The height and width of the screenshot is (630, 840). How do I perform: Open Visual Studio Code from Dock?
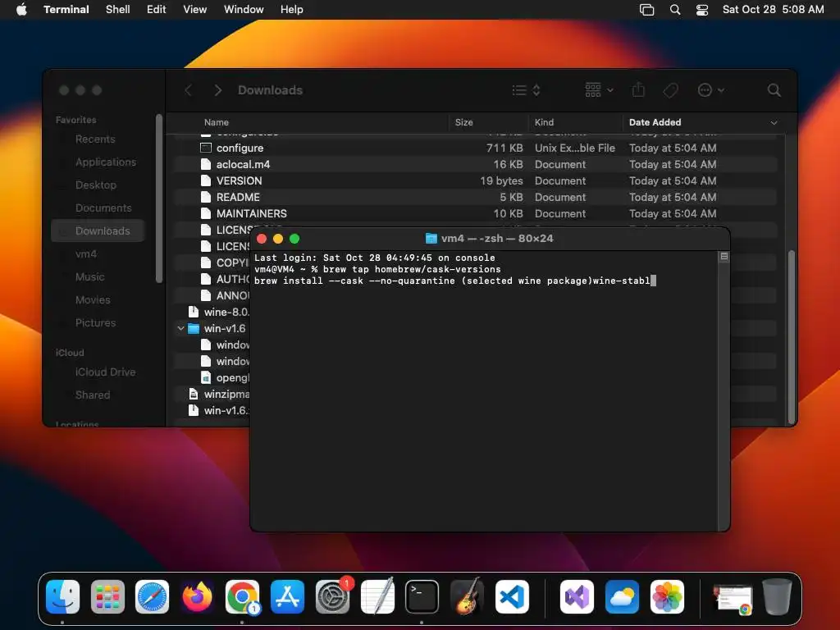pos(512,596)
